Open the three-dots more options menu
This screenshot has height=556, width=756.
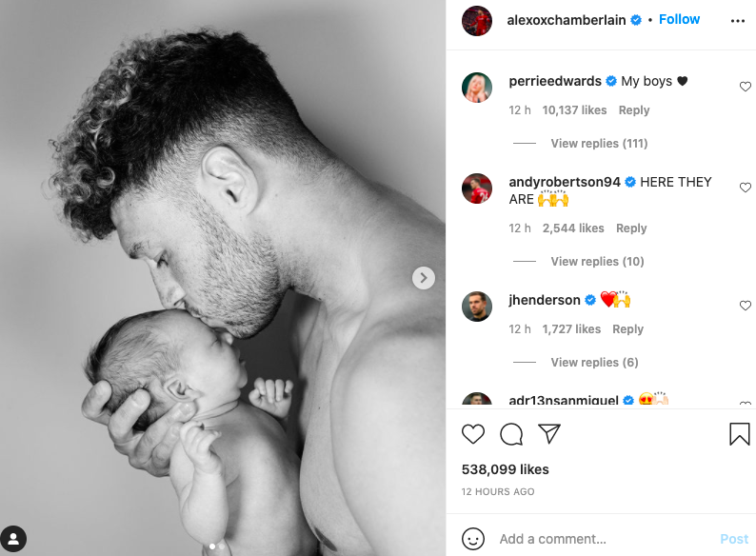tap(738, 21)
